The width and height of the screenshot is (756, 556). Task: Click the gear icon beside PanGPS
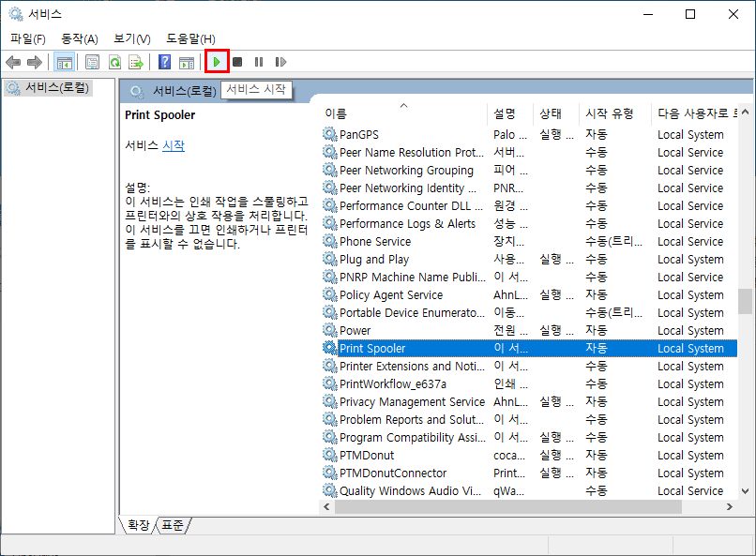coord(330,134)
